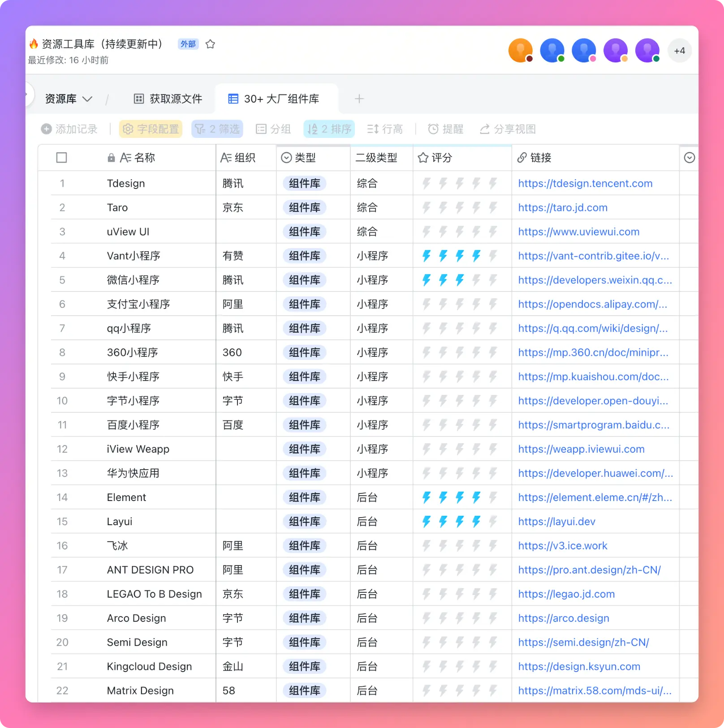Star this document as favorite
The image size is (724, 728).
click(x=210, y=44)
